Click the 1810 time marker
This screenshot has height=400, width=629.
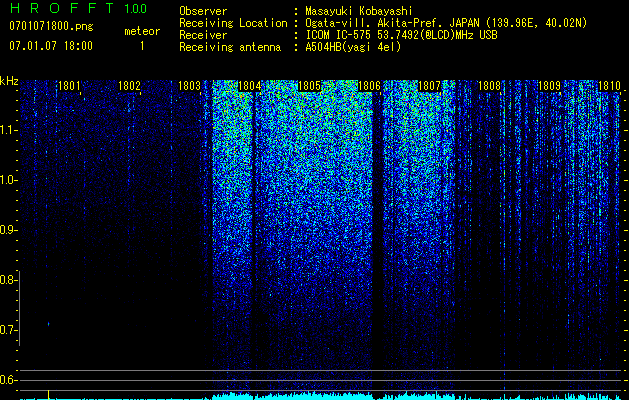click(609, 85)
